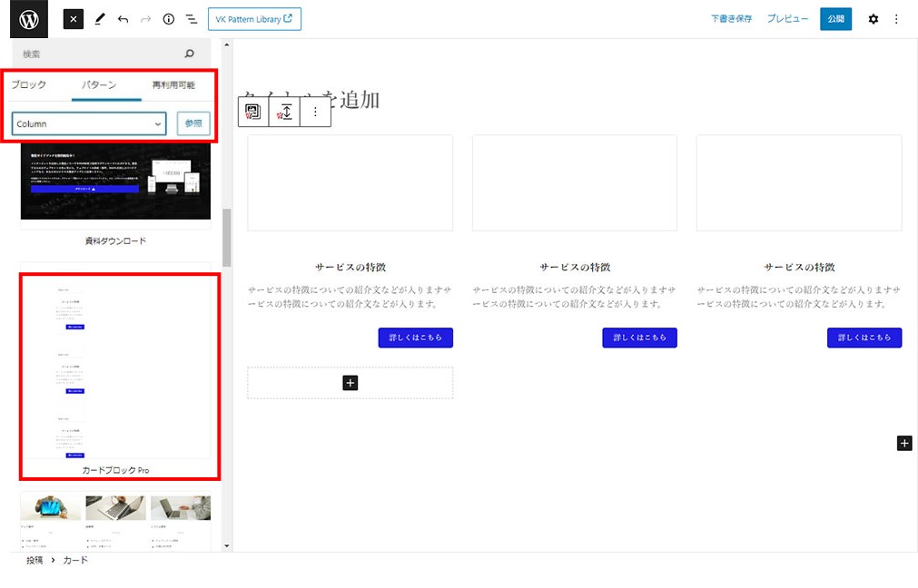Click the 下書き保存 save draft link
918x588 pixels.
pos(731,19)
